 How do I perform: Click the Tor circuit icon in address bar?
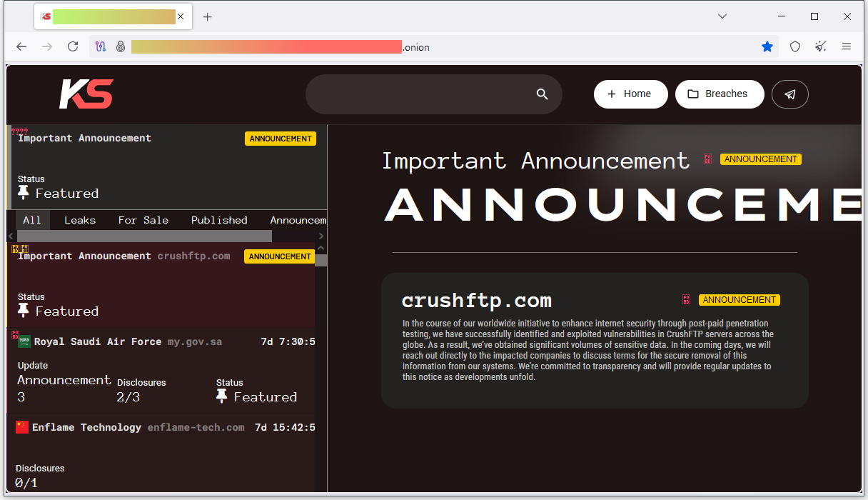(101, 47)
